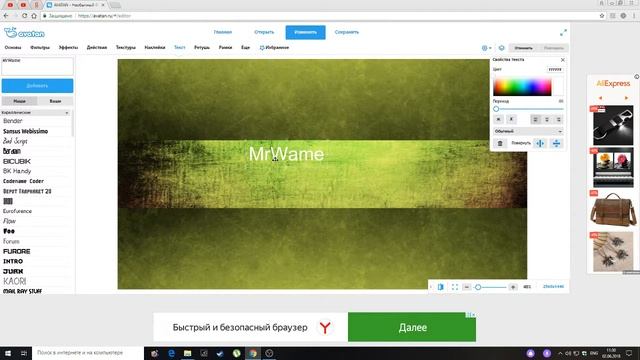
Task: Open the Главная top navigation link
Action: [x=222, y=32]
